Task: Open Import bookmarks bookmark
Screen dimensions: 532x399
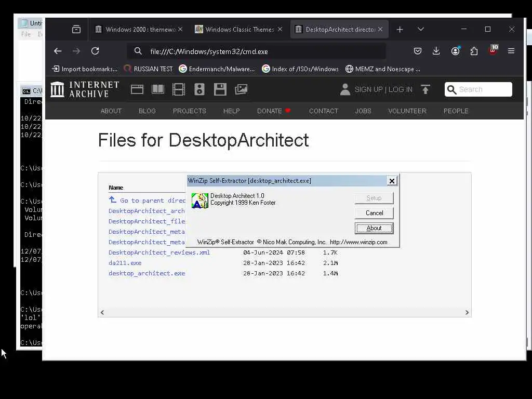Action: (x=85, y=69)
